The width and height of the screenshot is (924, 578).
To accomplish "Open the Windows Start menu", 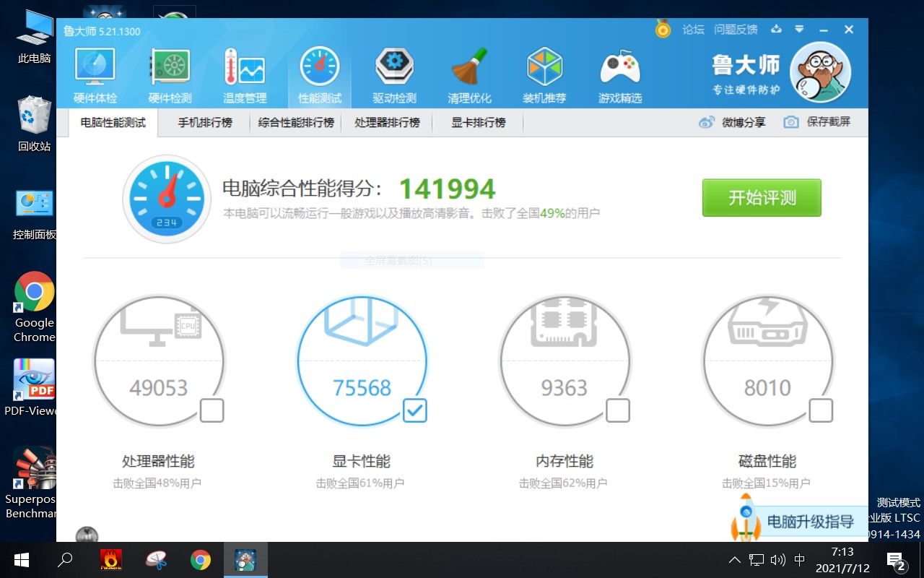I will pos(22,560).
